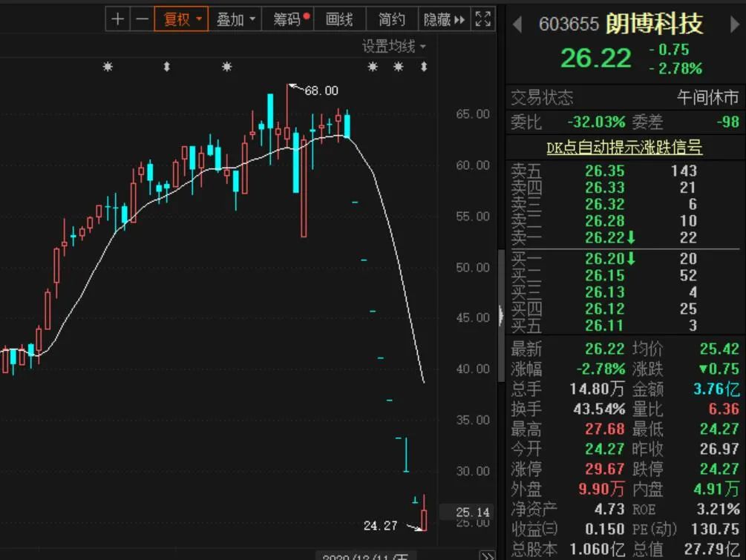Viewport: 746px width, 560px height.
Task: Go to previous stock arrow
Action: click(x=517, y=24)
